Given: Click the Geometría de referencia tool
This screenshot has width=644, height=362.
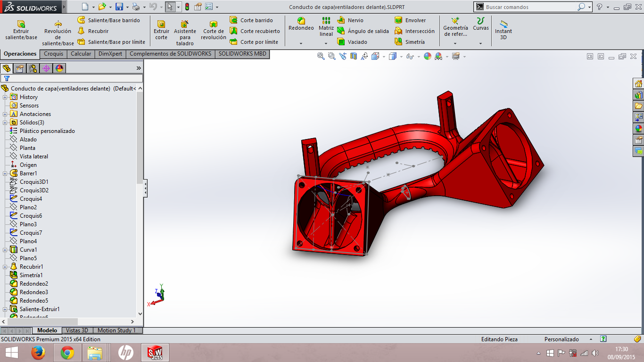Looking at the screenshot, I should pos(455,27).
